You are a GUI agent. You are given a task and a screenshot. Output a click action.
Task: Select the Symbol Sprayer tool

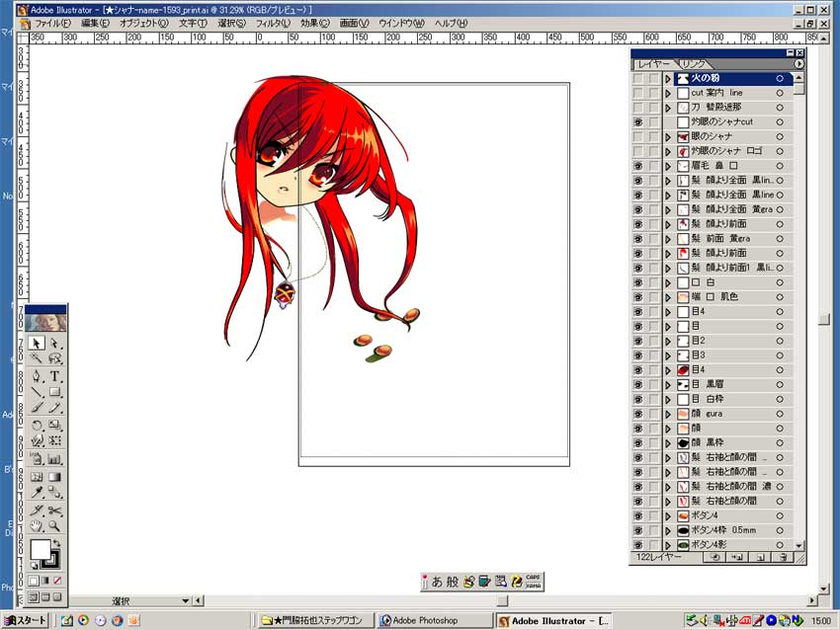pos(37,459)
